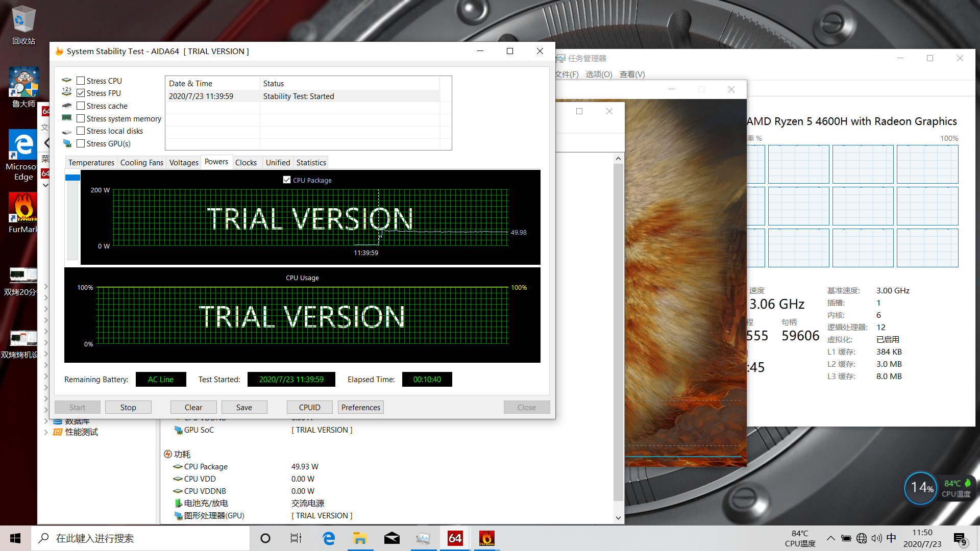
Task: Switch to the Unified tab
Action: pos(278,162)
